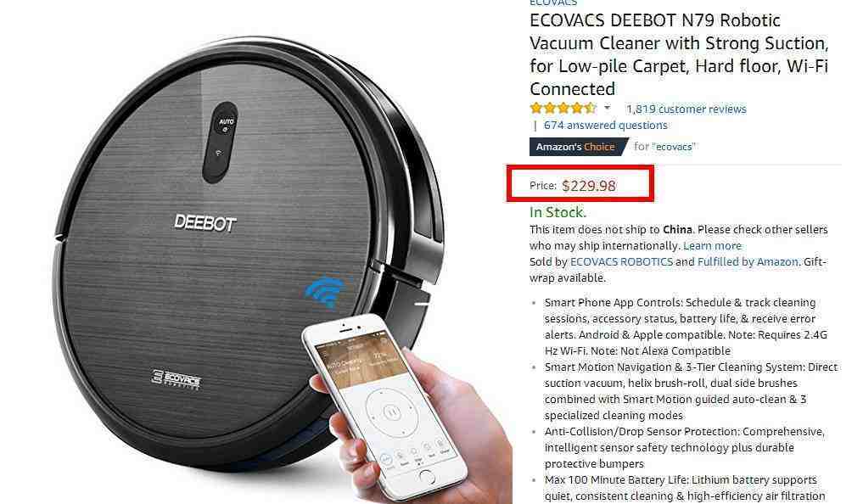Click the DEEBOT logo on the vacuum
The width and height of the screenshot is (863, 504).
(205, 223)
